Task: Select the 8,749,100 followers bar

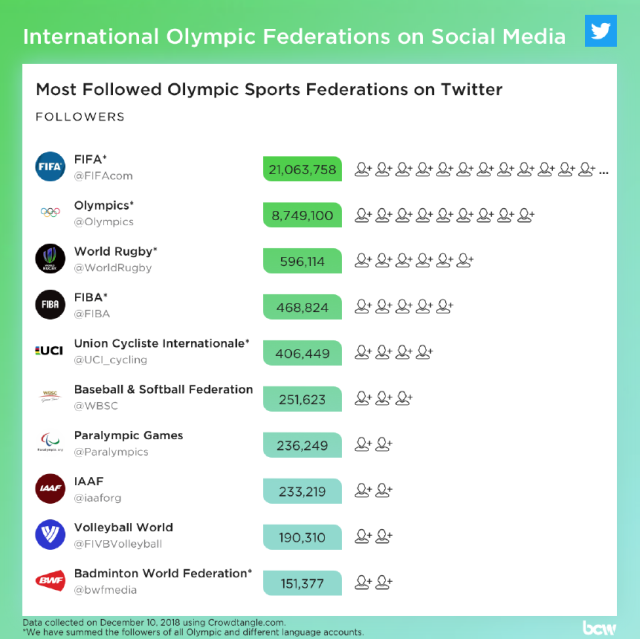Action: 302,215
